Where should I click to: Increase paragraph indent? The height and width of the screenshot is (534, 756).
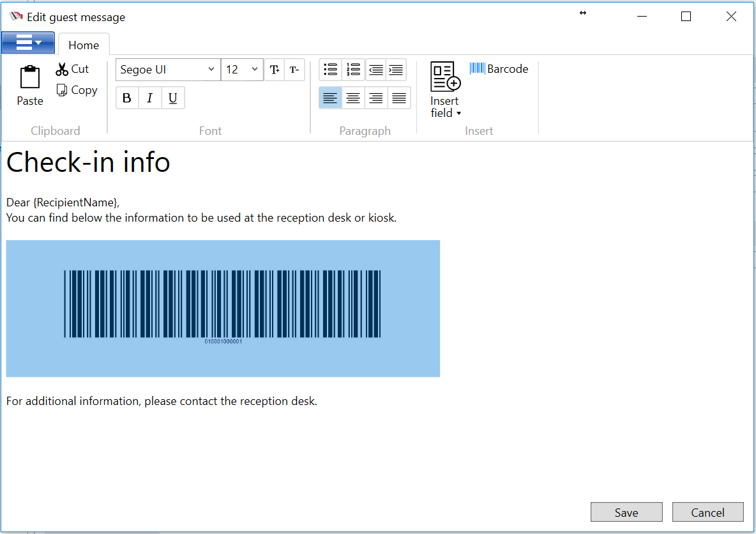(x=396, y=70)
